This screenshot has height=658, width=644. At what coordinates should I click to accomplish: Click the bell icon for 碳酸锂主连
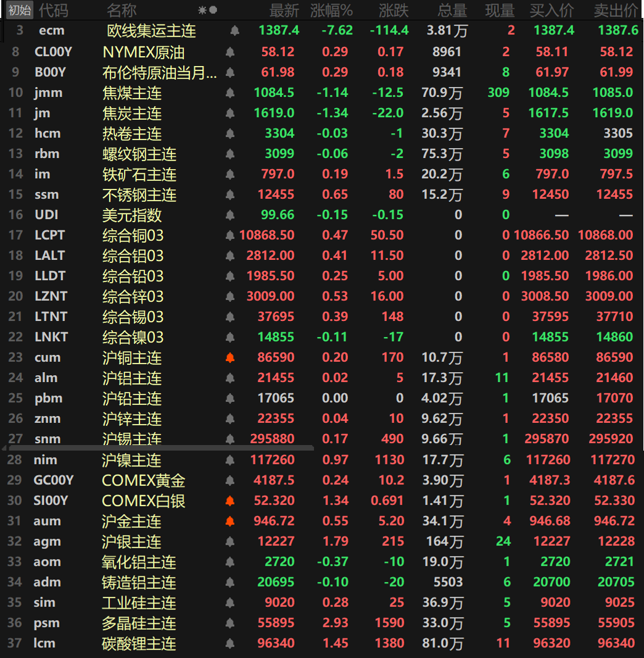pyautogui.click(x=230, y=644)
